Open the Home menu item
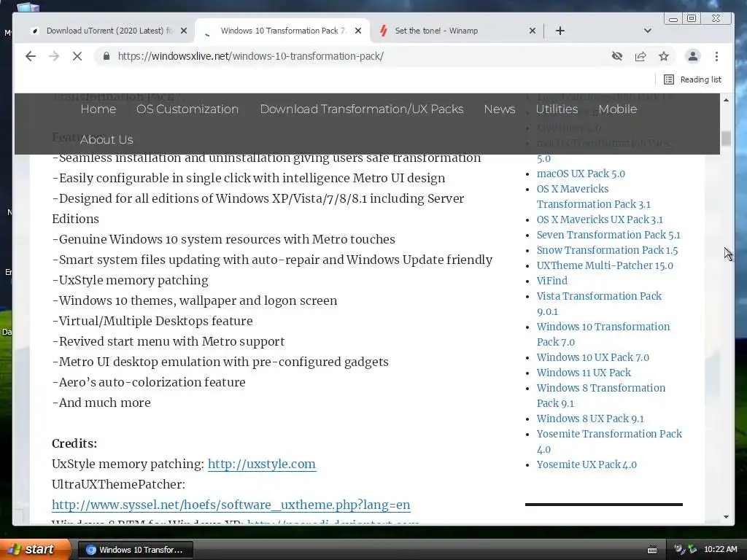 [98, 109]
